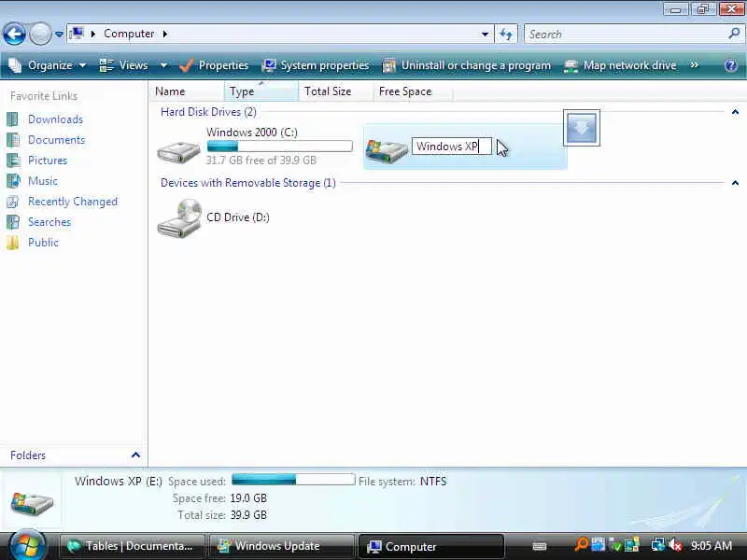Expand the Folders pane
The width and height of the screenshot is (747, 560).
pos(135,455)
